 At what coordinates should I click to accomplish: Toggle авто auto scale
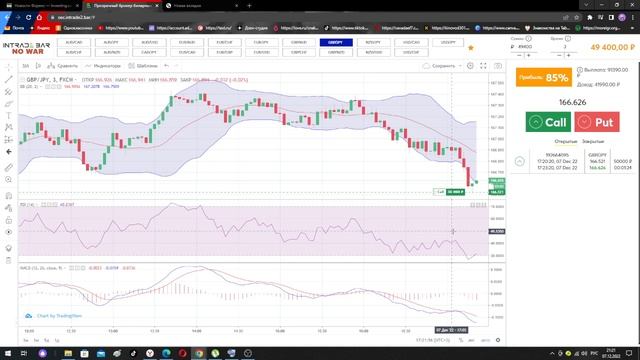(x=485, y=340)
